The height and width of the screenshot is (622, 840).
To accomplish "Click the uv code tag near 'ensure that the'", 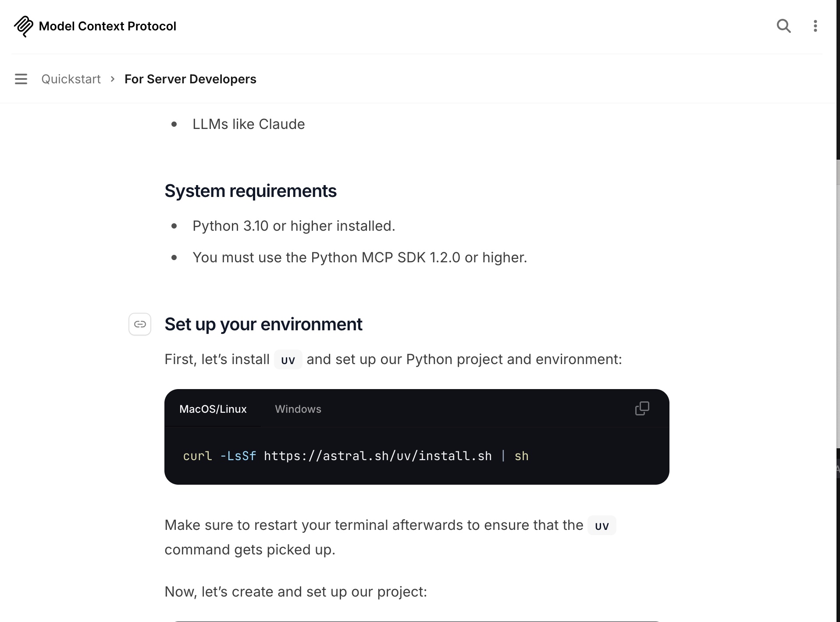I will (602, 525).
